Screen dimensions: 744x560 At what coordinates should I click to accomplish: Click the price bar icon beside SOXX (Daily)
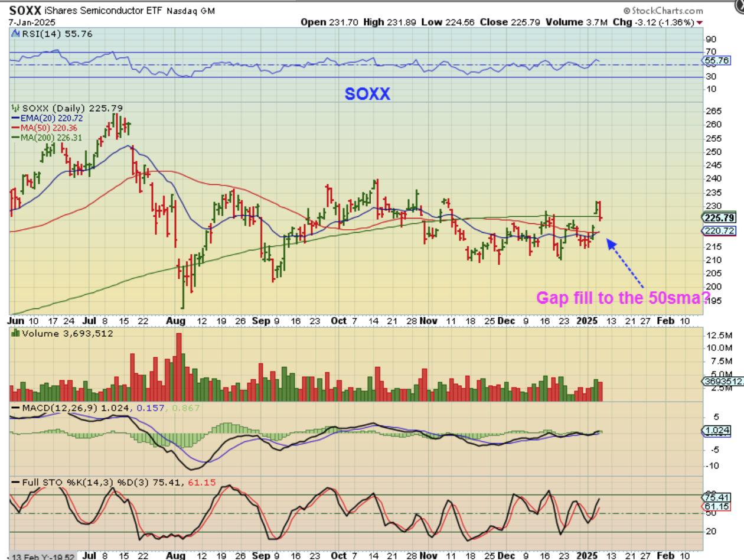click(x=16, y=108)
